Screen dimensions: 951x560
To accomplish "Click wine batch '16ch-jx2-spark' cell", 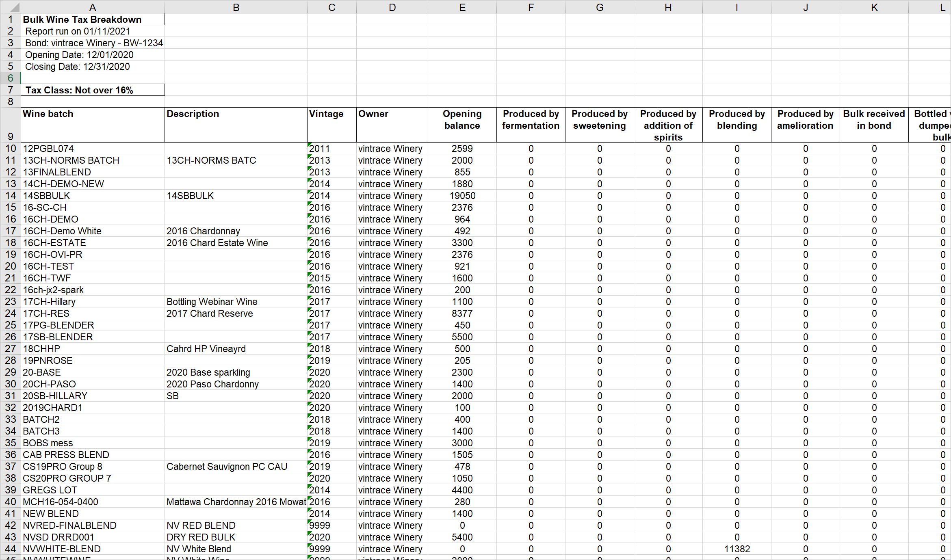I will (93, 290).
